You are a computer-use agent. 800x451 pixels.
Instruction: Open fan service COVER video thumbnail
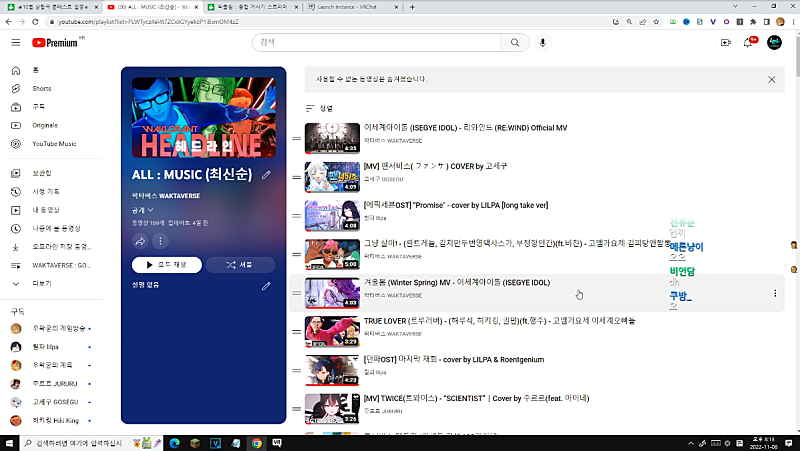(x=332, y=177)
